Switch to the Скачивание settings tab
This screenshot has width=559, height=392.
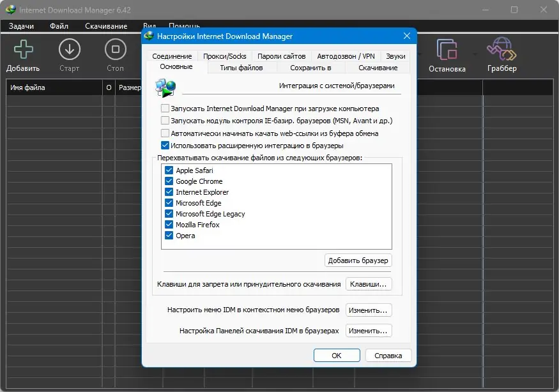(x=378, y=68)
